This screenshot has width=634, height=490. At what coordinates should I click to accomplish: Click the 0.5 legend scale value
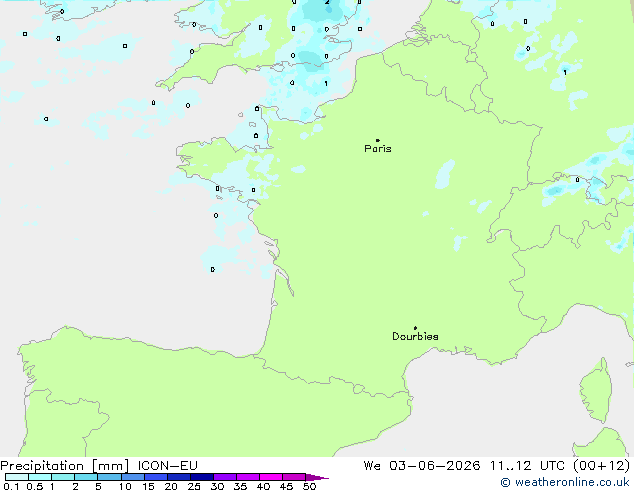34,486
